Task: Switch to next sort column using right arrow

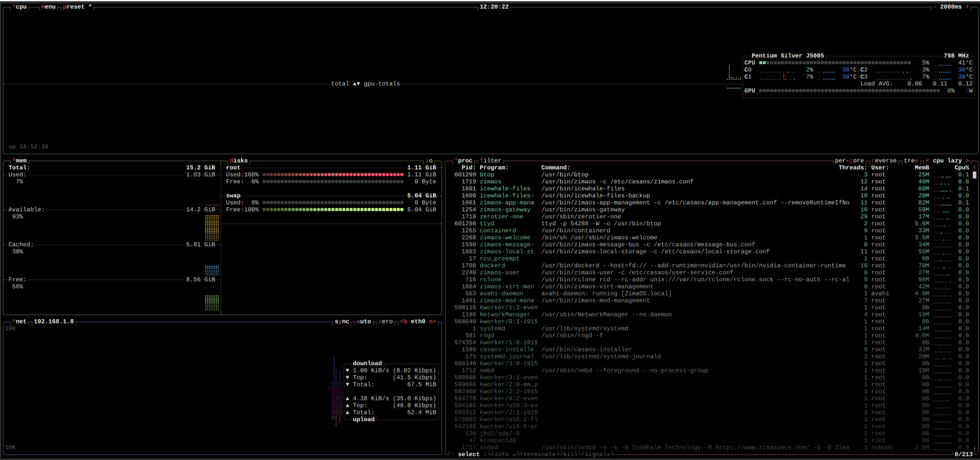Action: [967, 161]
